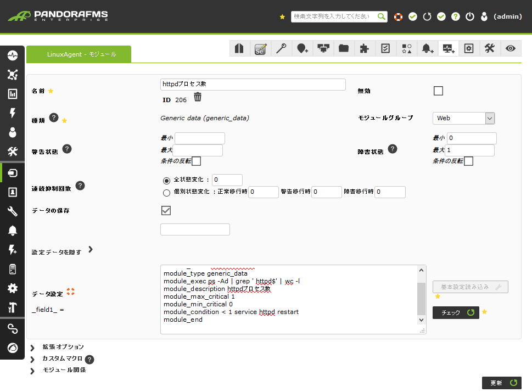The image size is (532, 392).
Task: Click the search magnifier icon in header
Action: point(381,16)
